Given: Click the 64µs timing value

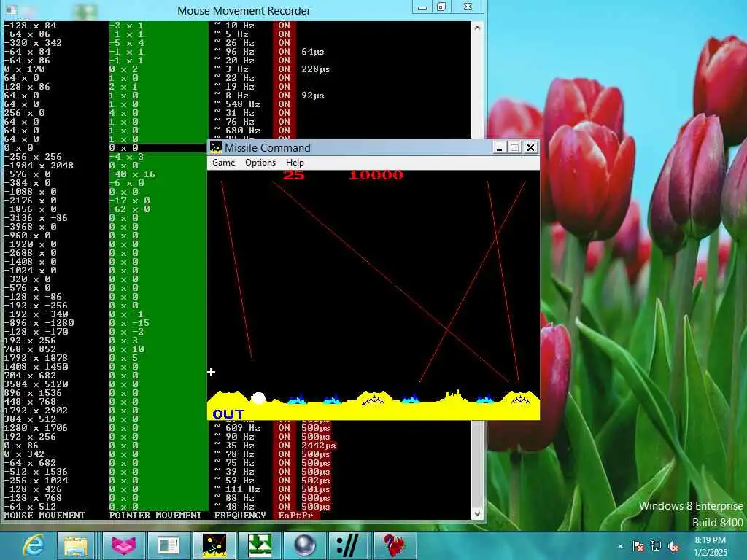Looking at the screenshot, I should click(312, 52).
